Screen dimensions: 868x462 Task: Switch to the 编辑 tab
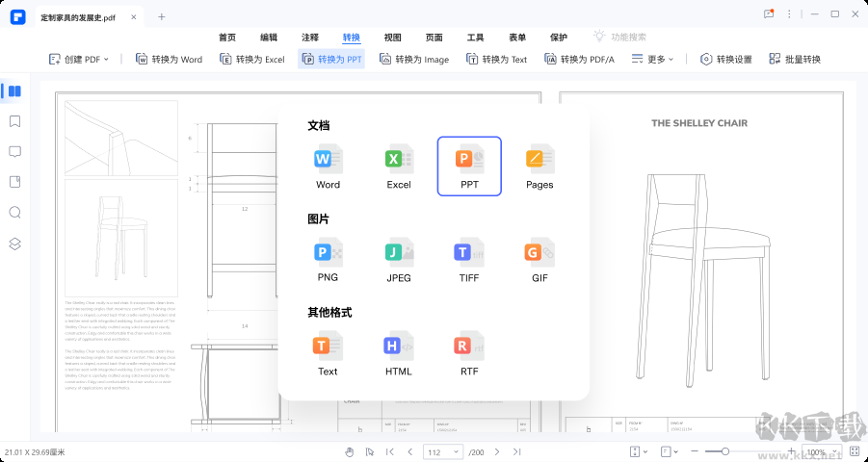coord(269,38)
